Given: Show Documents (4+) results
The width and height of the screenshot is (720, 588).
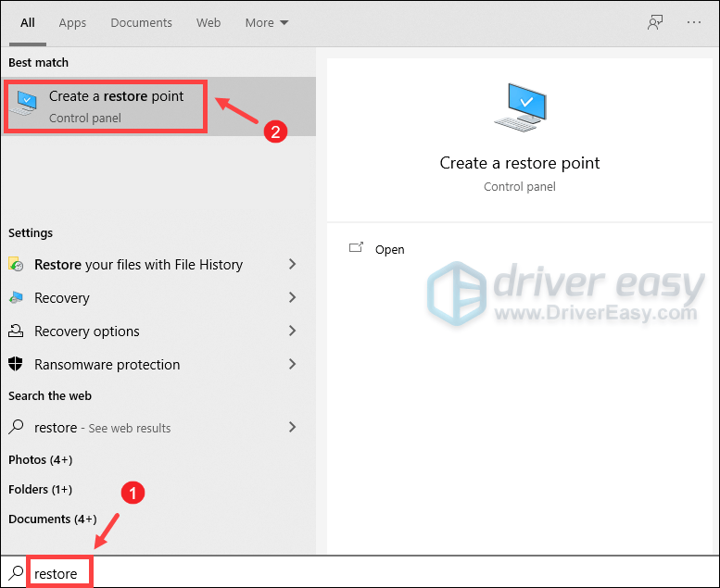Looking at the screenshot, I should coord(52,519).
